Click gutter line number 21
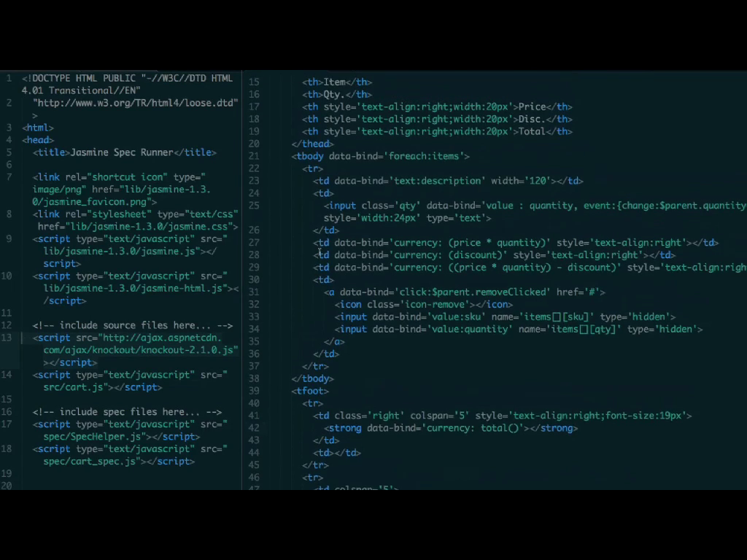Screen dimensions: 747x560 point(253,156)
